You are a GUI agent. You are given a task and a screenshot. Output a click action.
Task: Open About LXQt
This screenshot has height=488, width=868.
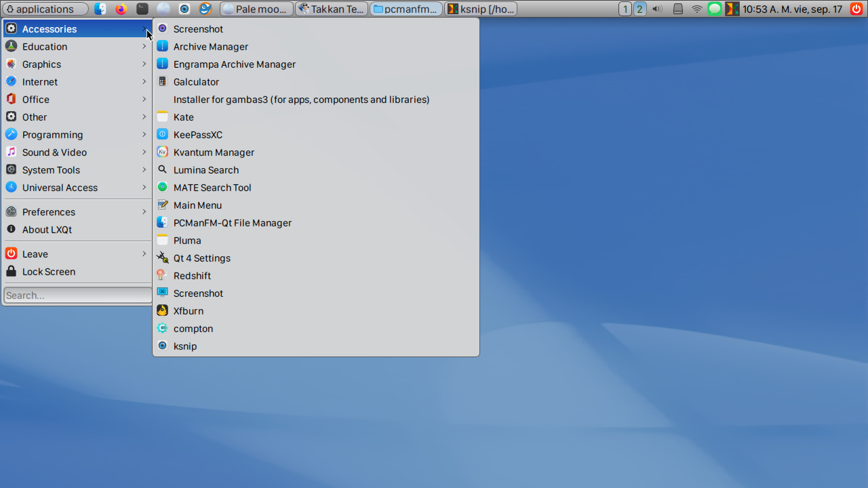(77, 230)
